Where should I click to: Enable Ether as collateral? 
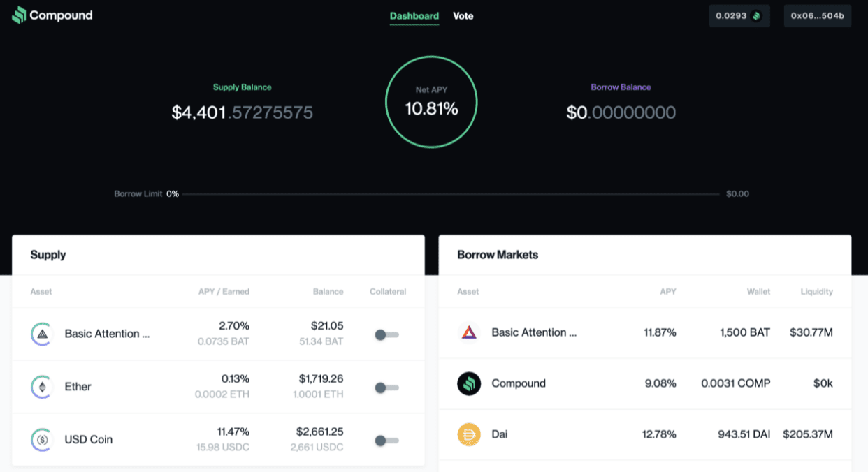tap(386, 388)
